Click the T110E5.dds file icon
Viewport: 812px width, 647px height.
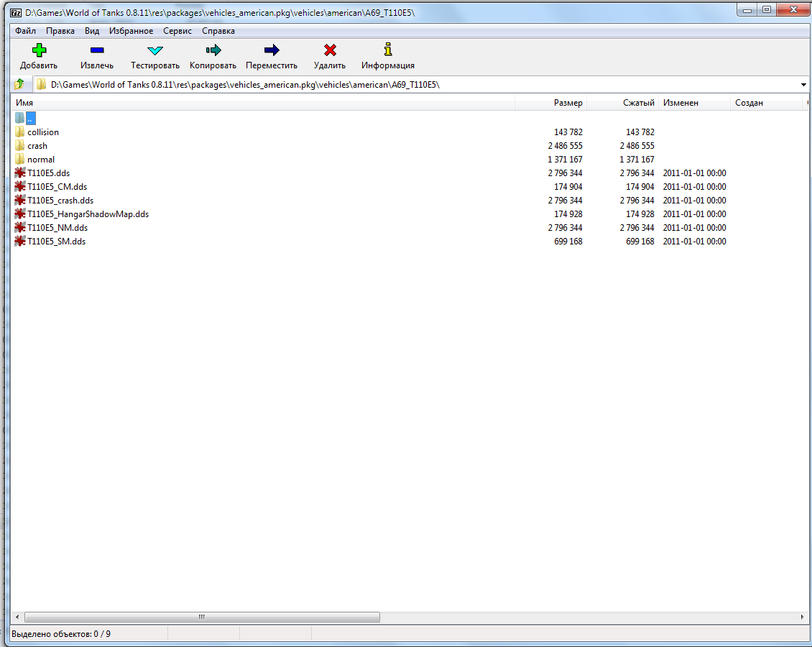(x=19, y=173)
